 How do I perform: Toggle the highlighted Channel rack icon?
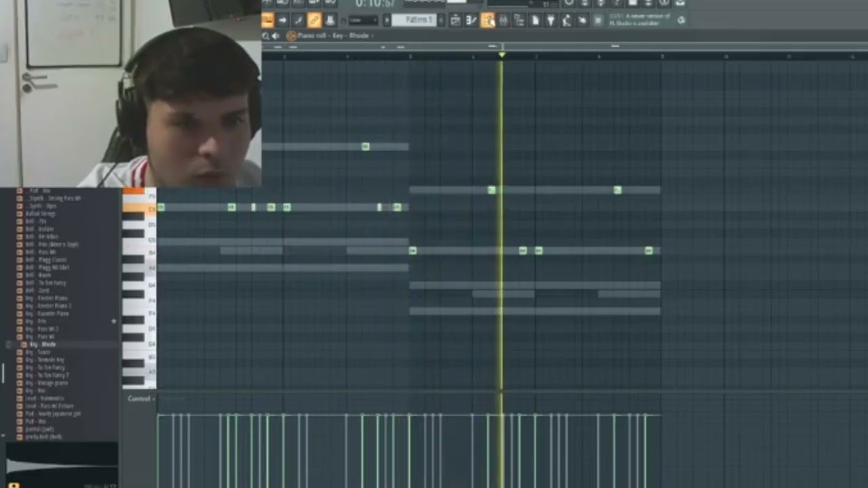pyautogui.click(x=488, y=20)
